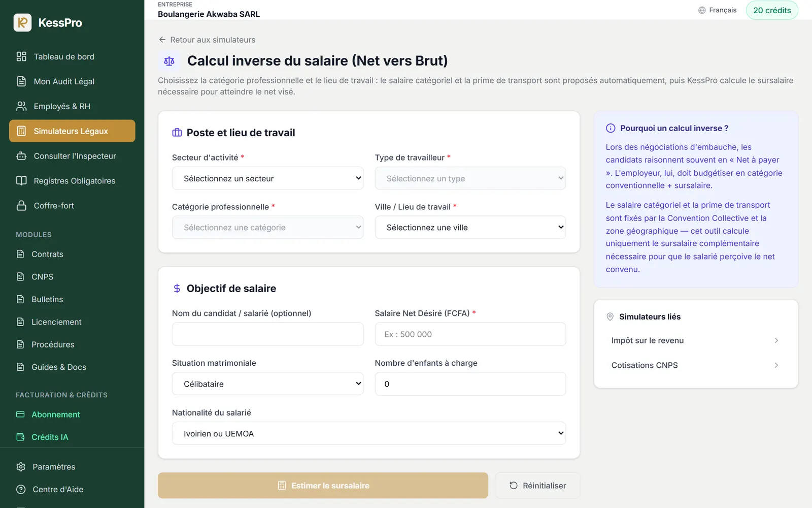812x508 pixels.
Task: Click Retour aux simulateurs link
Action: tap(207, 40)
